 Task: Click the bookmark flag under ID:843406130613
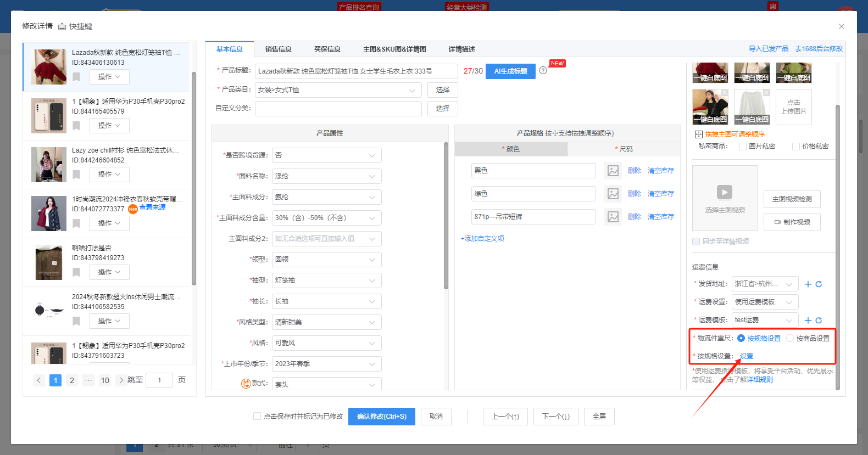coord(76,77)
